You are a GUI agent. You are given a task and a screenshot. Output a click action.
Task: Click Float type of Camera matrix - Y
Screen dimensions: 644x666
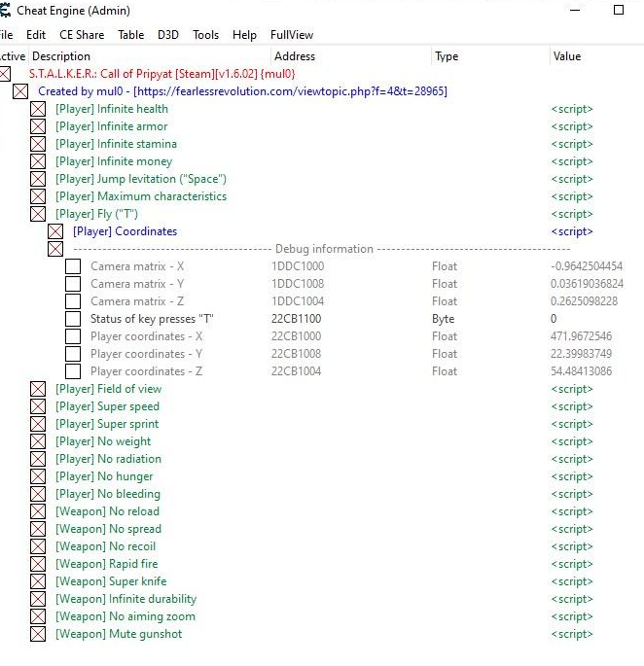[x=445, y=284]
